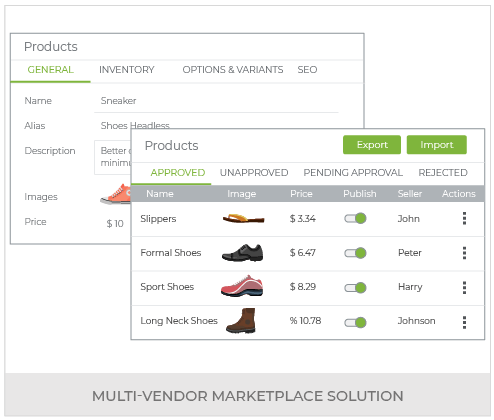Viewport: 494px width, 420px height.
Task: Click the Import button
Action: (x=437, y=145)
